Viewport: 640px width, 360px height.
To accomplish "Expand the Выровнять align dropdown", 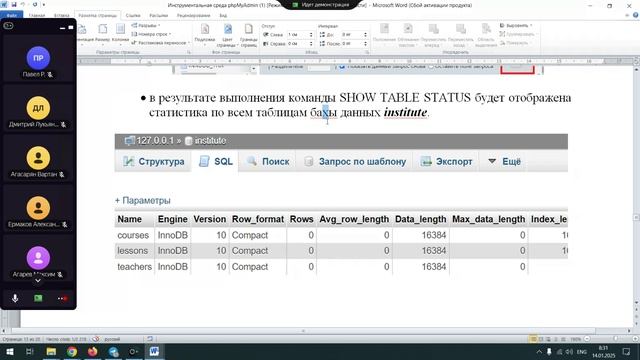I will pos(516,25).
